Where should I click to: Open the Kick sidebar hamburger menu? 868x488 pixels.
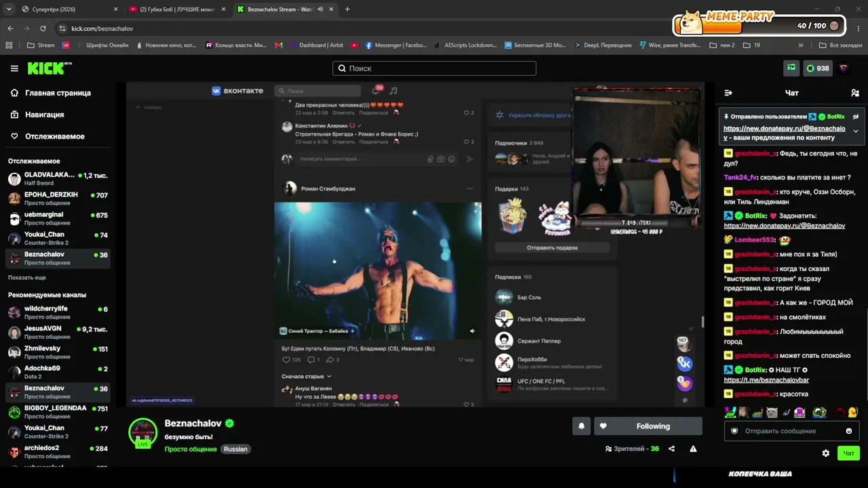tap(14, 68)
